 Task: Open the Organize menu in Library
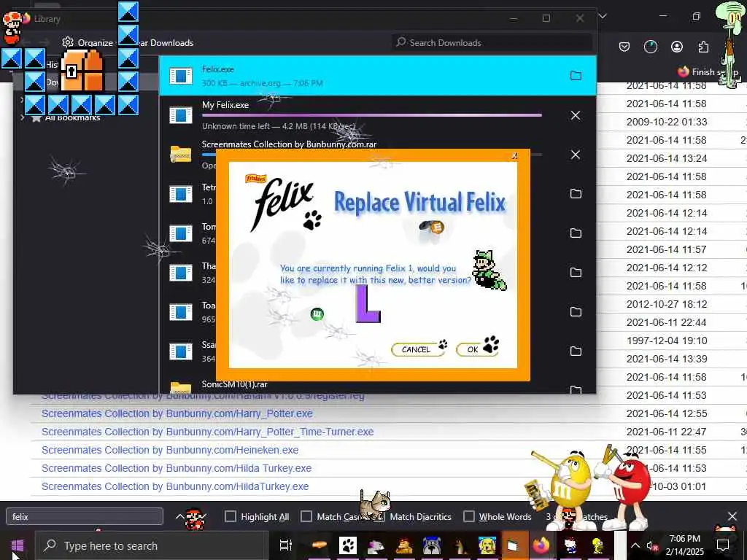(x=88, y=42)
